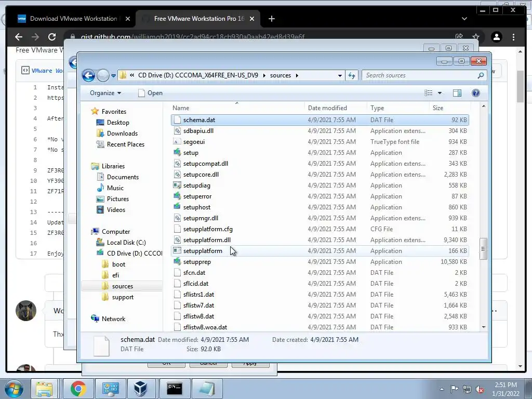Select the setupplatform application row
Image resolution: width=532 pixels, height=399 pixels.
click(320, 251)
